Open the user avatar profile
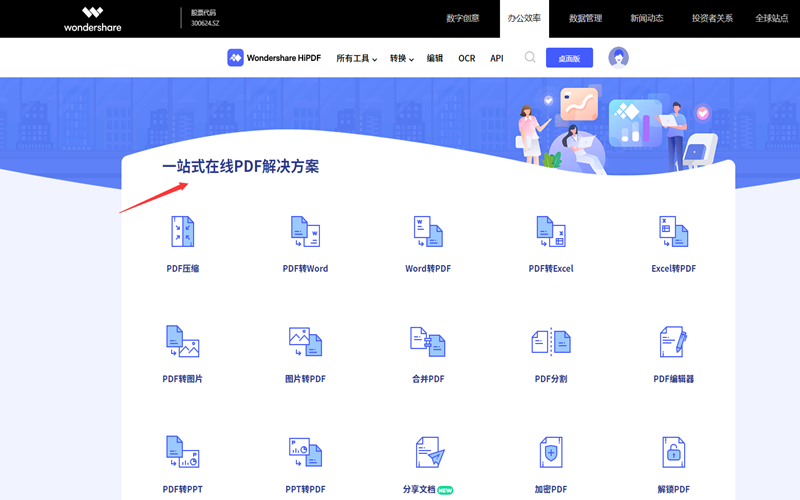800x500 pixels. click(x=618, y=58)
